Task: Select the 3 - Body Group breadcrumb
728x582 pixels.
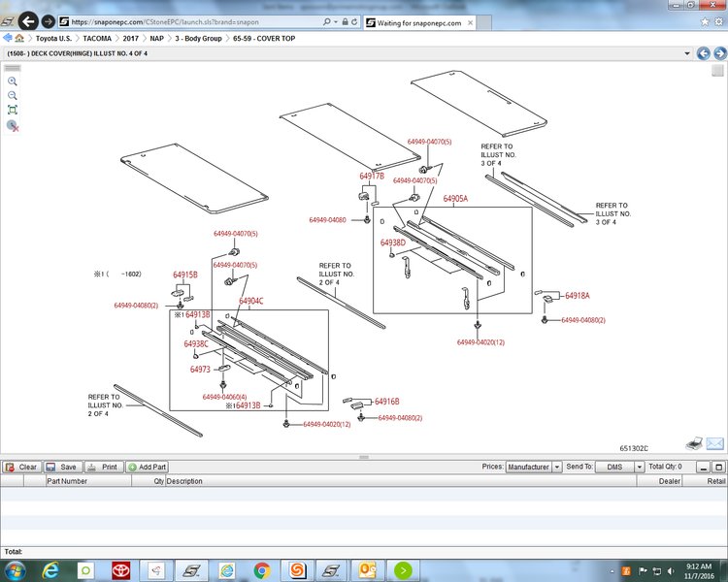Action: tap(198, 39)
